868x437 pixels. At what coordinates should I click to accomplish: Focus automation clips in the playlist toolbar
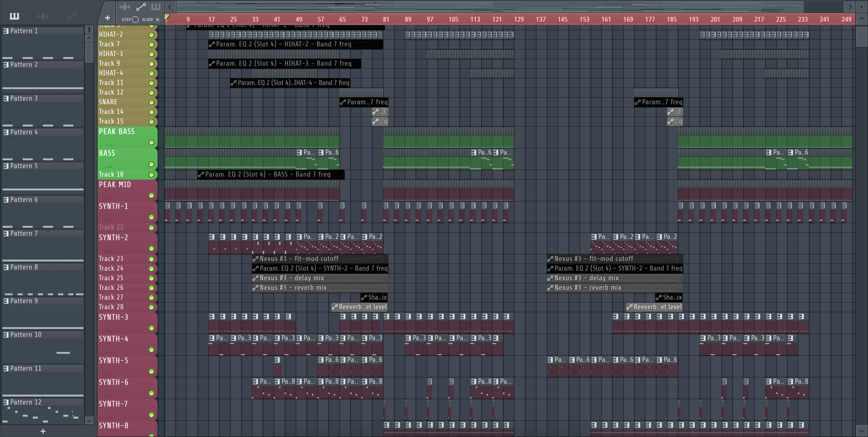(x=141, y=7)
